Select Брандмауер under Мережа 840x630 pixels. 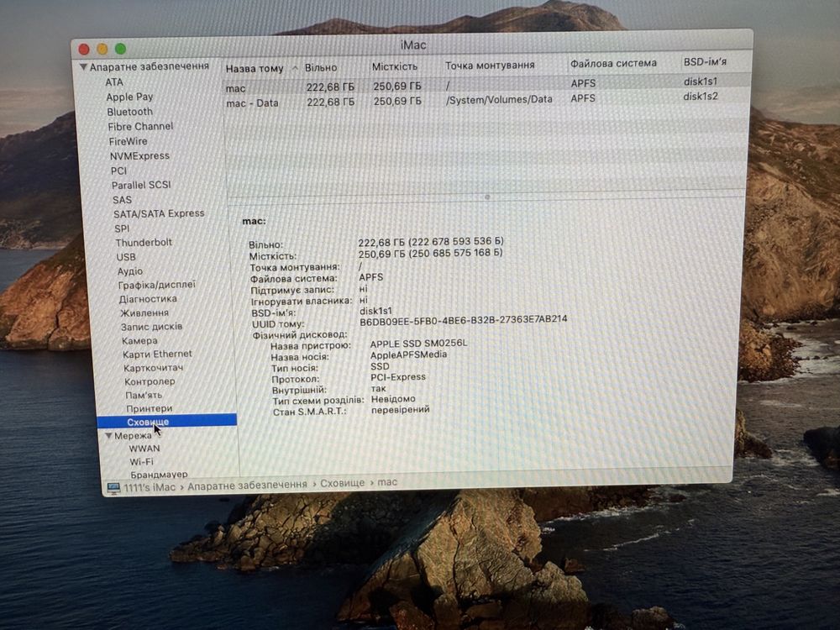pos(159,474)
